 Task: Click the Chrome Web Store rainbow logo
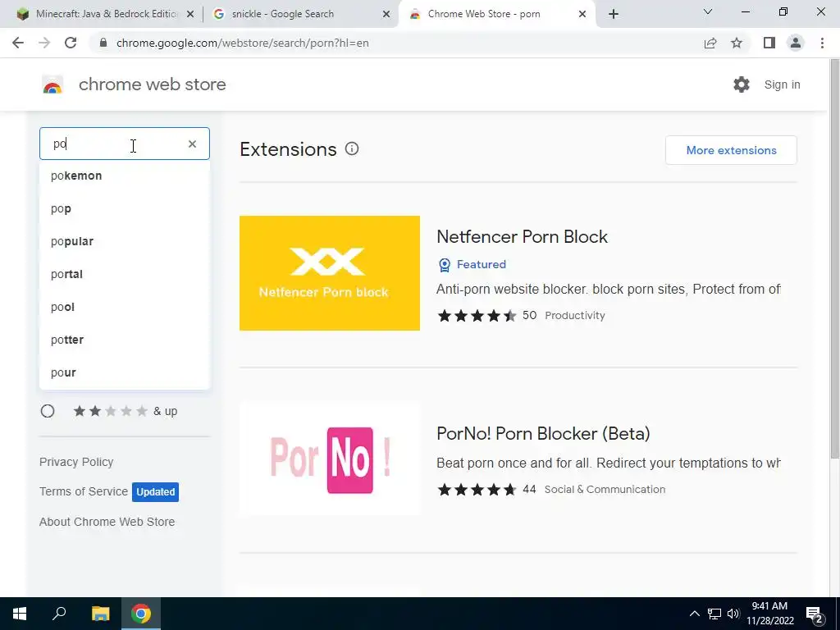52,84
